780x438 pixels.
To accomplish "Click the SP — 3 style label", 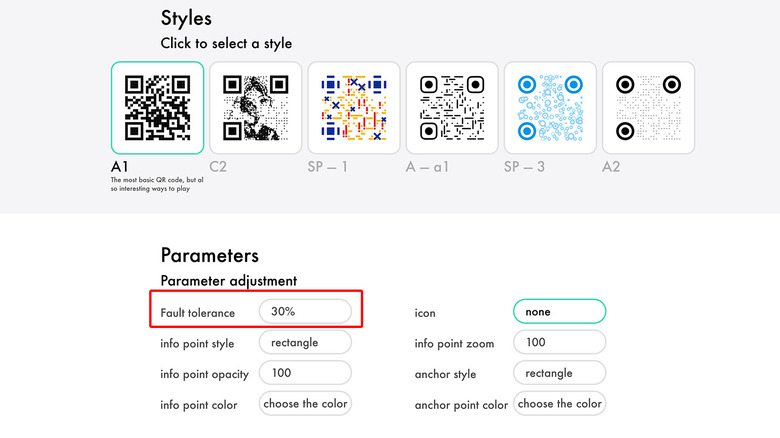I will [524, 166].
